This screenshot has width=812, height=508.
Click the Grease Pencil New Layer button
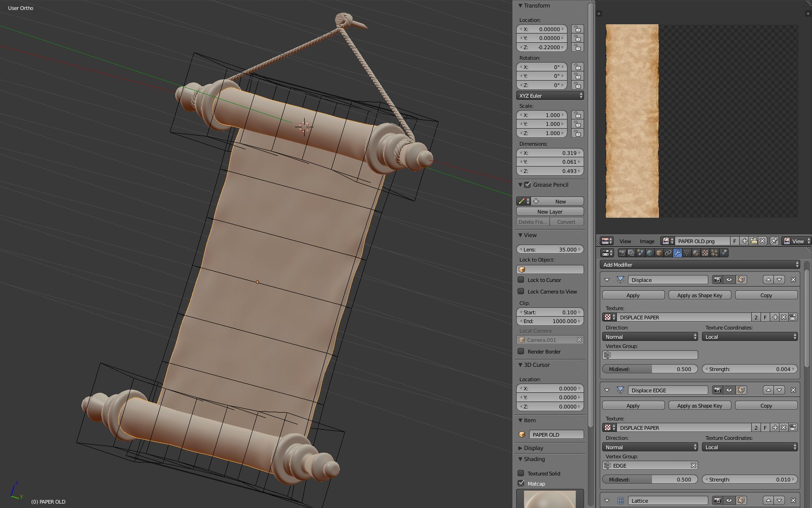tap(550, 212)
